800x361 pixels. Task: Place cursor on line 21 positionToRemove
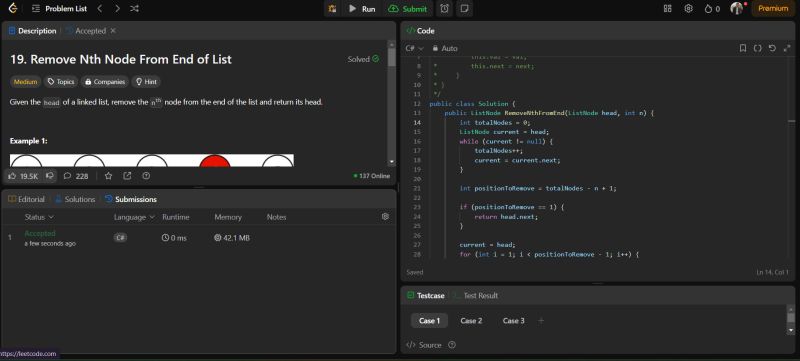(x=504, y=189)
